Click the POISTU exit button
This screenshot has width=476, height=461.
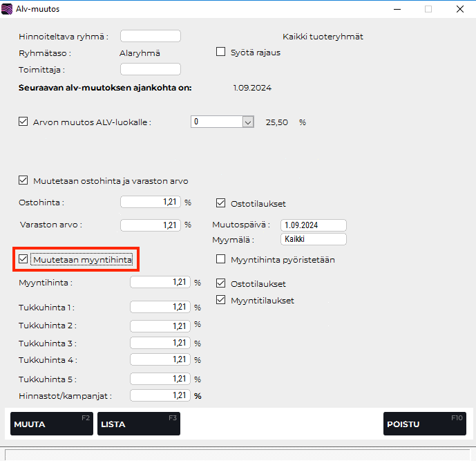[424, 424]
